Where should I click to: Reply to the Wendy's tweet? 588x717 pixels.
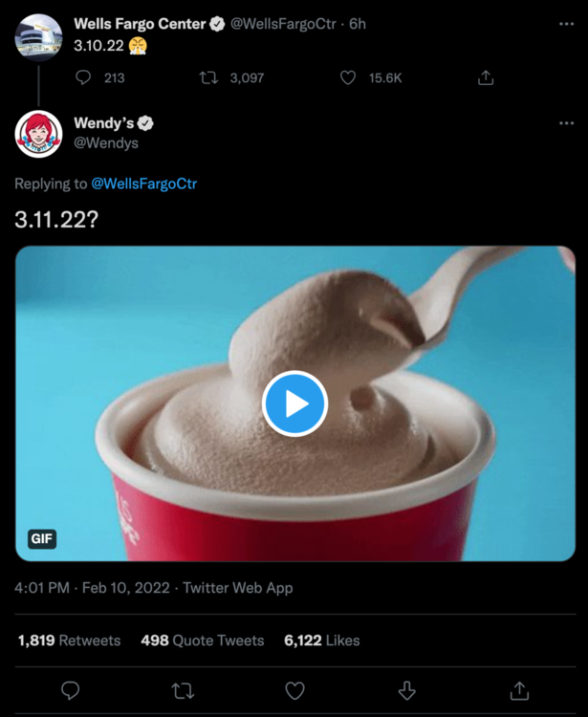tap(69, 689)
